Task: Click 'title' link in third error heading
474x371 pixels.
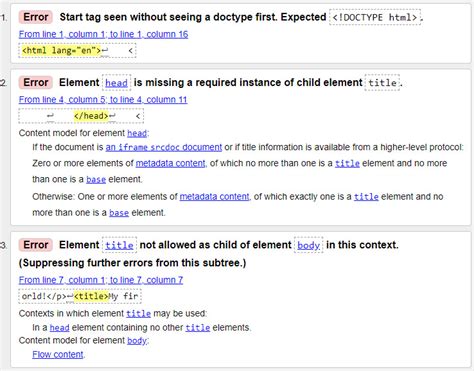Action: 119,245
